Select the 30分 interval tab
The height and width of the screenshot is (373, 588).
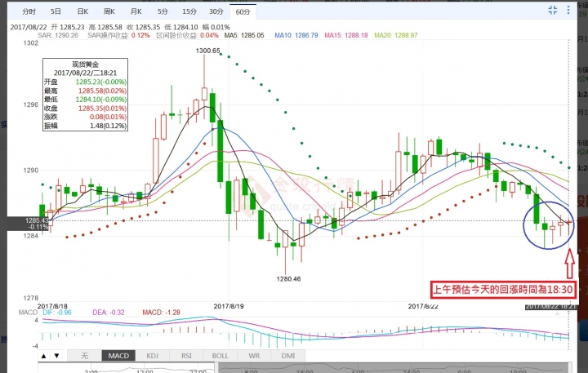point(216,11)
